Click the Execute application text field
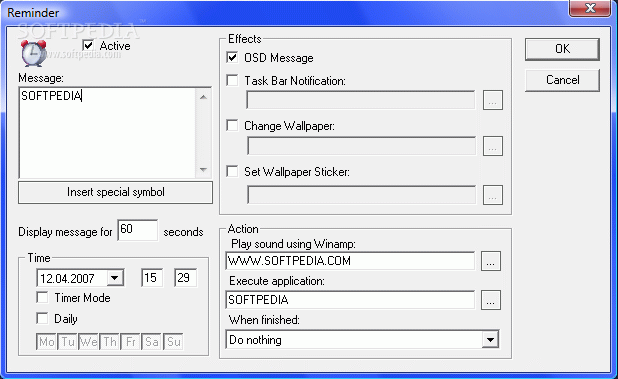The width and height of the screenshot is (618, 379). click(350, 300)
